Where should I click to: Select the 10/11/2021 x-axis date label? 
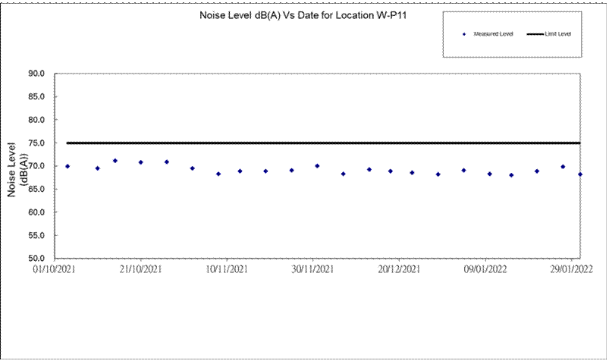coord(227,269)
